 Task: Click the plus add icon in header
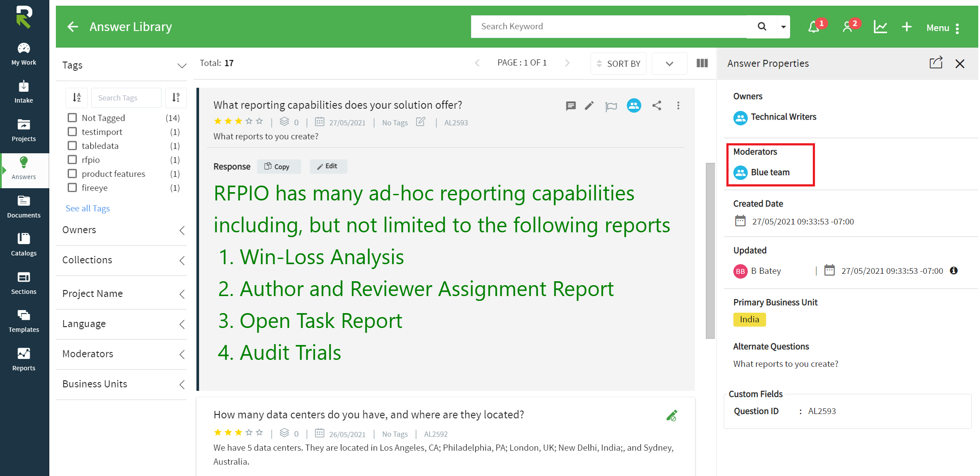(x=907, y=27)
